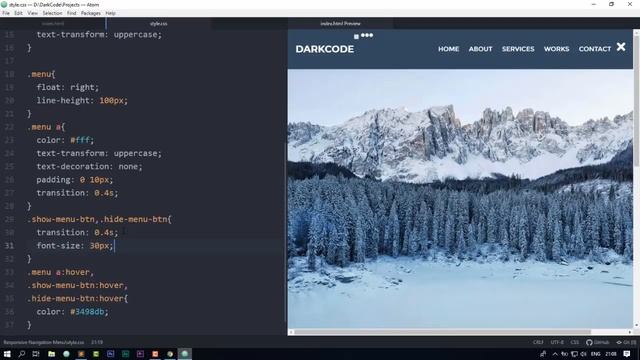Click the X hide-menu icon in preview

(621, 47)
